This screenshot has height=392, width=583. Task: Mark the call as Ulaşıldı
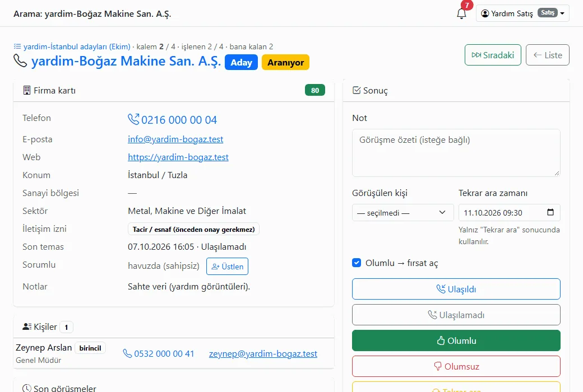[456, 289]
